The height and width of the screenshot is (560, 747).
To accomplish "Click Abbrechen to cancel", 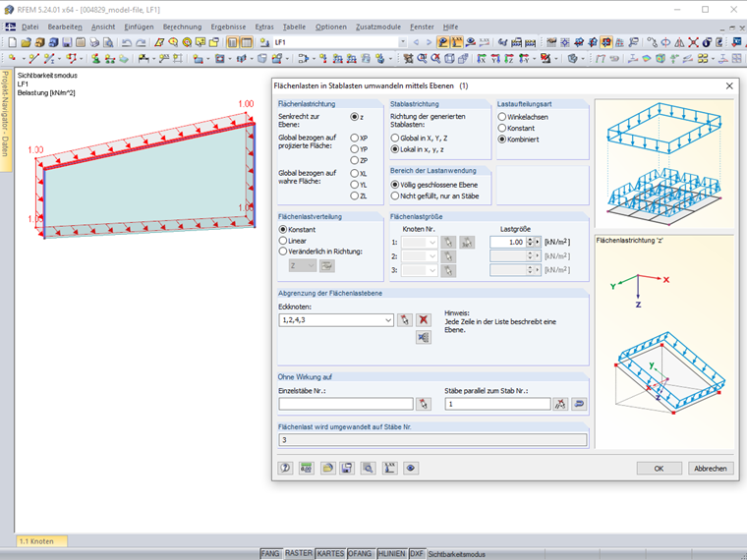I will click(711, 469).
